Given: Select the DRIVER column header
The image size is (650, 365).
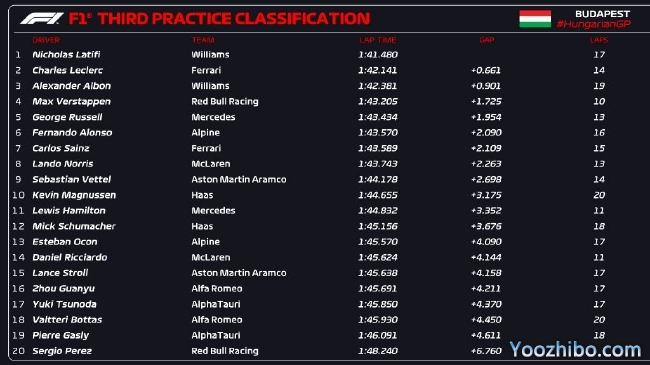Looking at the screenshot, I should pyautogui.click(x=46, y=40).
